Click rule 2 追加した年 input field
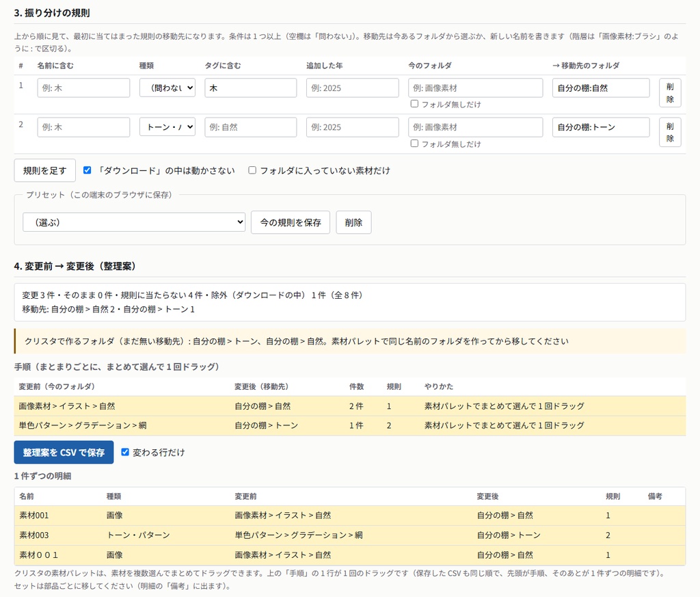The width and height of the screenshot is (700, 597). pos(352,127)
